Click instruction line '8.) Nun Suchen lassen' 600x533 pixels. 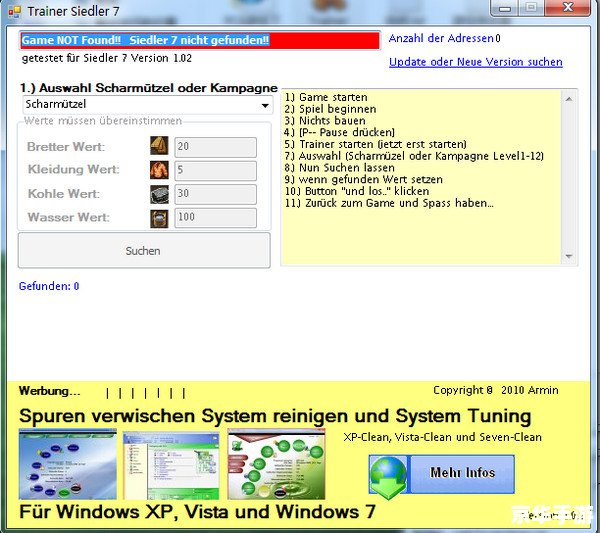tap(339, 168)
